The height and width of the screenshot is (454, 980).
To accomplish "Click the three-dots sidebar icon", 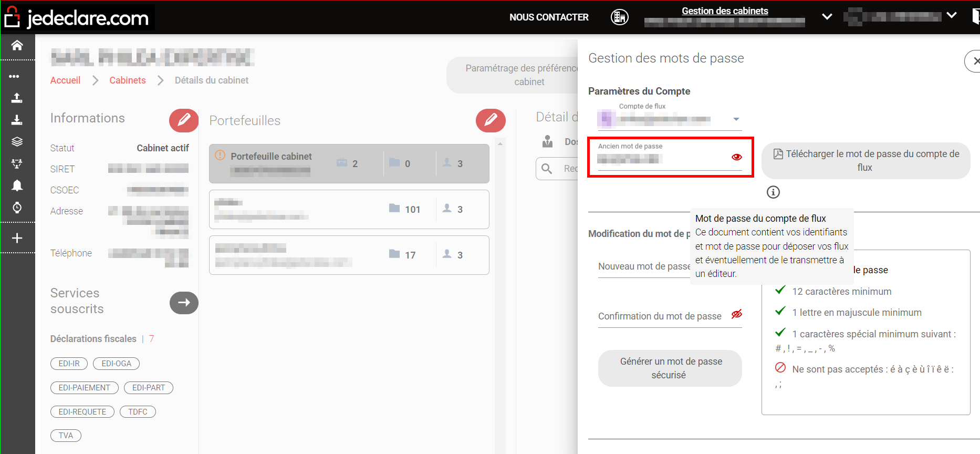I will point(14,76).
